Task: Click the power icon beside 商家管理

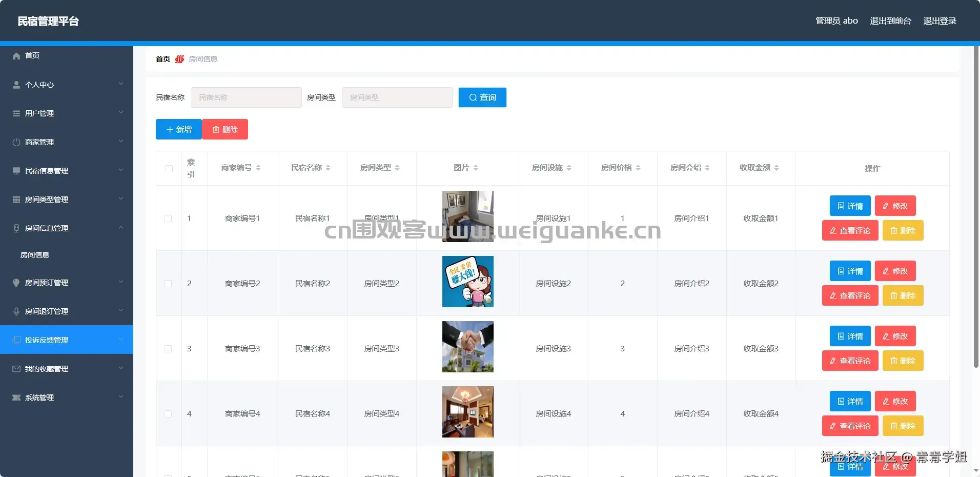Action: 16,142
